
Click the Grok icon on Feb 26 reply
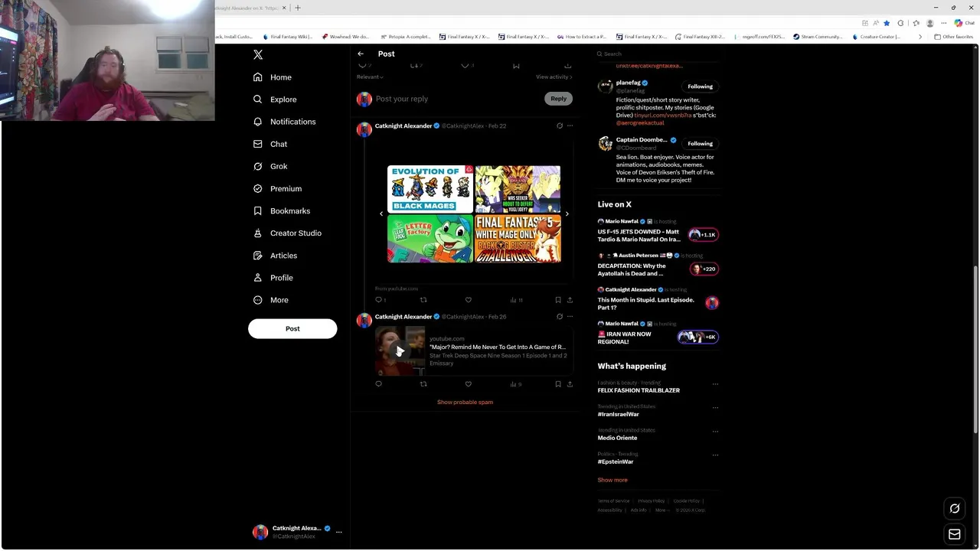(559, 316)
